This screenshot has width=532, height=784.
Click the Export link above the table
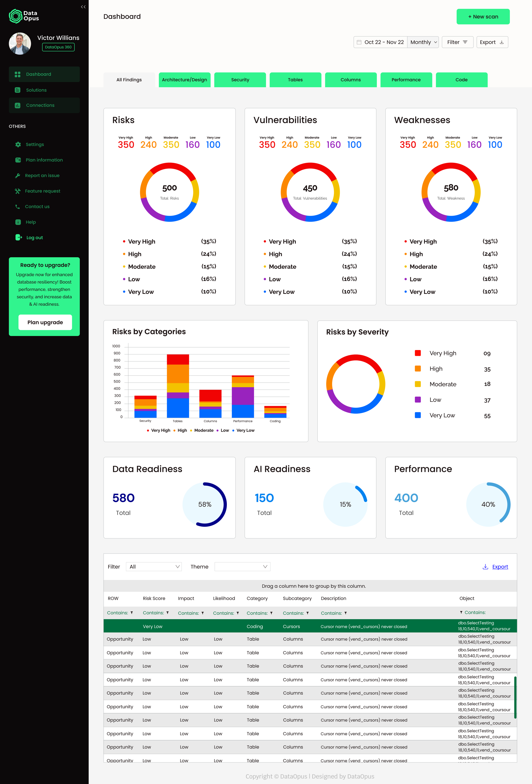point(500,567)
